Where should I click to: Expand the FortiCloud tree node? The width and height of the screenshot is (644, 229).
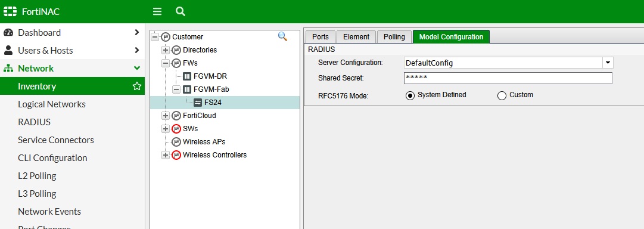click(166, 116)
